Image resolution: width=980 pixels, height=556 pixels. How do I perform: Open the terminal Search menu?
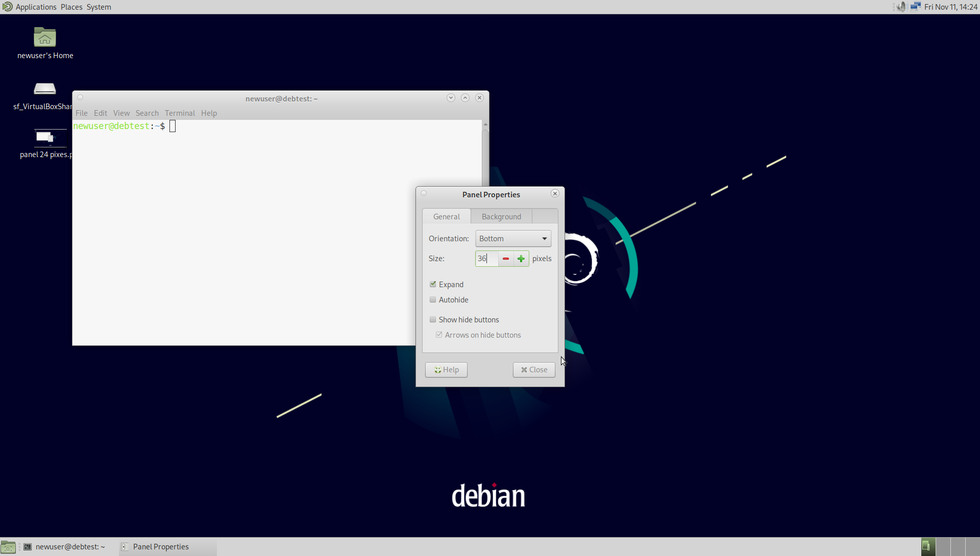tap(147, 113)
